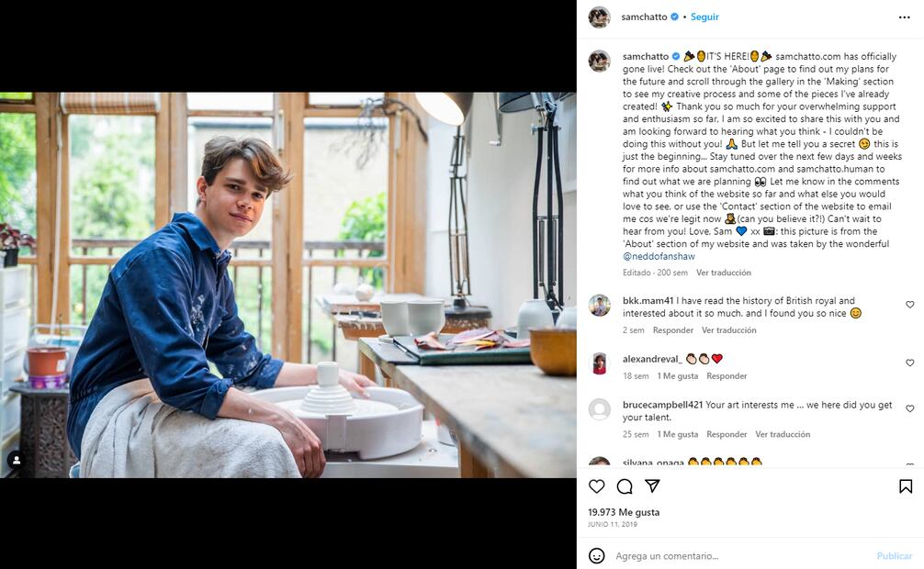Save the post with bookmark icon

(x=906, y=486)
